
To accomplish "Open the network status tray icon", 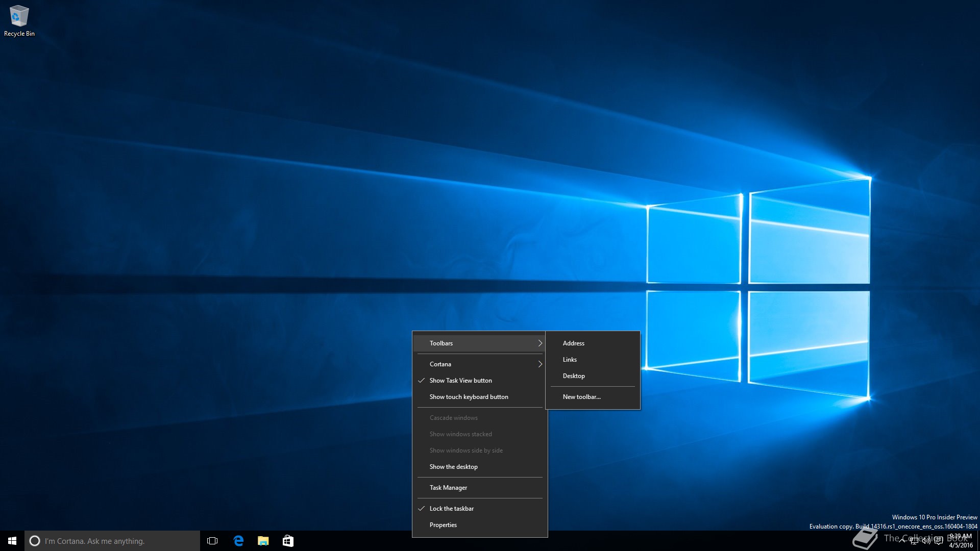I will [914, 541].
